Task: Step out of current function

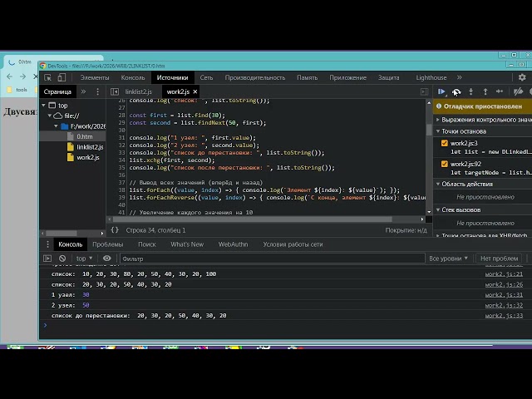Action: tap(485, 91)
